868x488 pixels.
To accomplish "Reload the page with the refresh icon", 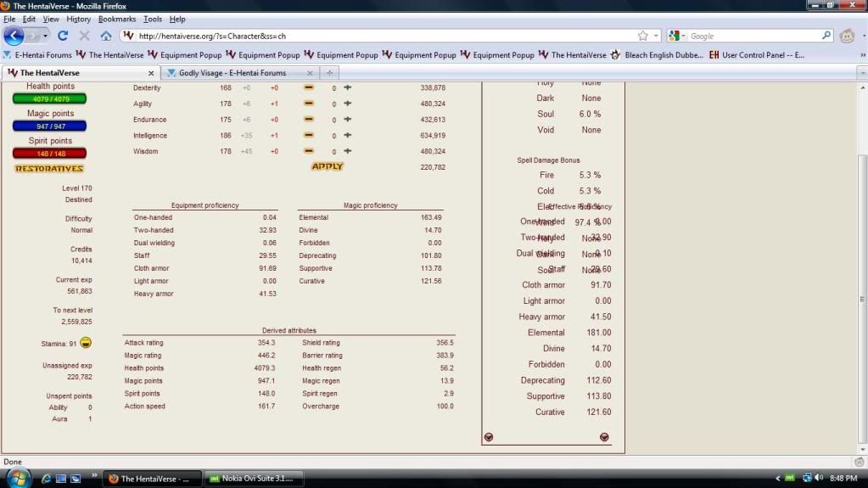I will tap(63, 36).
